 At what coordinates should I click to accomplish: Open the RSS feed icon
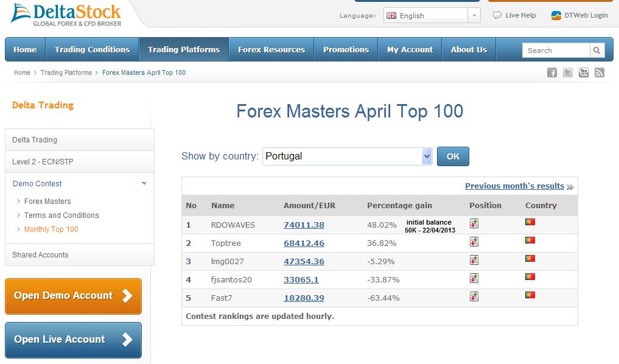(600, 72)
